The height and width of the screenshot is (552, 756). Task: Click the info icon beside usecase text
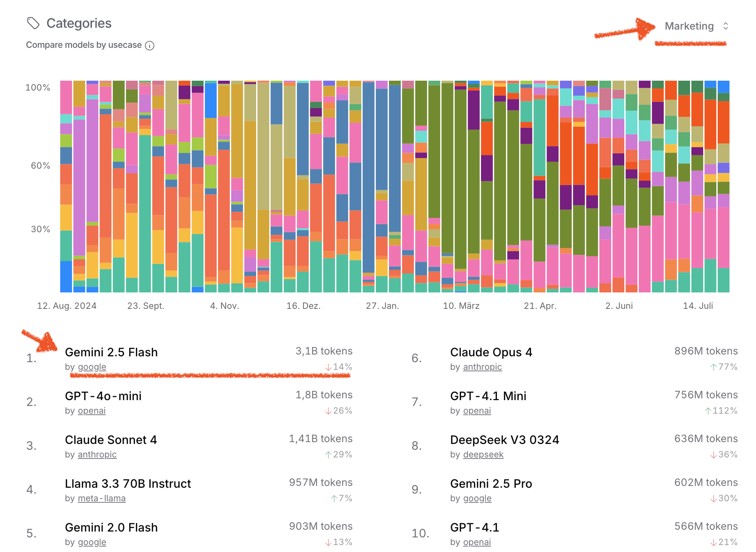150,46
